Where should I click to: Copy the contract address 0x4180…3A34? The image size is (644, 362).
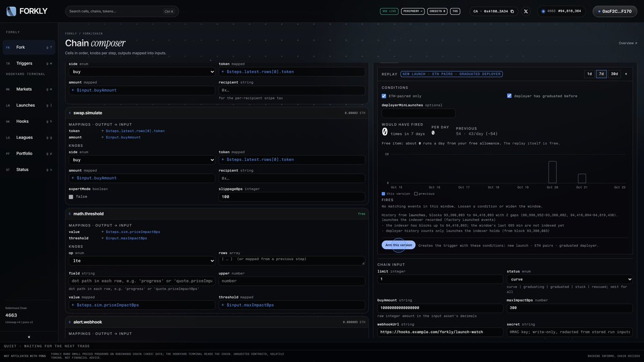[x=512, y=11]
